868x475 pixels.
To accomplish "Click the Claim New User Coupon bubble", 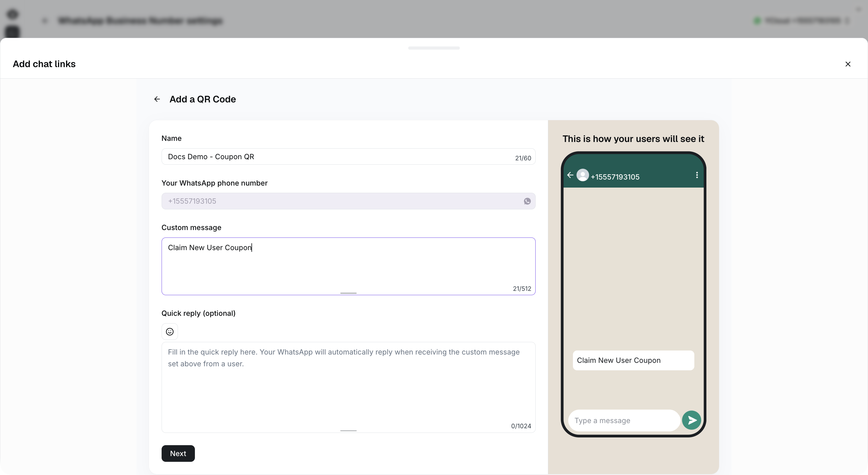I will coord(633,360).
